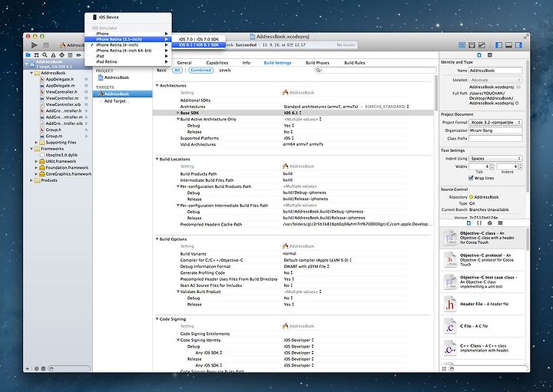Screen dimensions: 553x392
Task: Open the Breakpoint navigator icon
Action: (78, 55)
